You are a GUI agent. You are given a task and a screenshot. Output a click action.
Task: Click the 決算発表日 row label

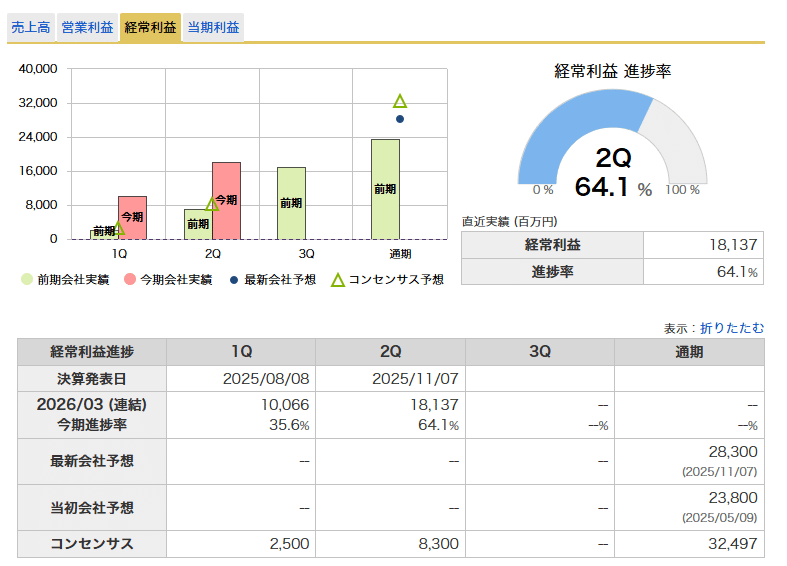coord(92,379)
